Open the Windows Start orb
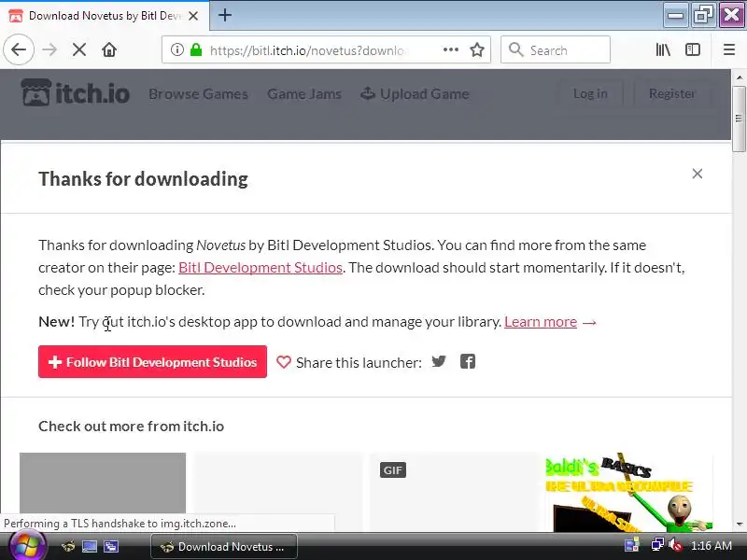747x560 pixels. point(27,546)
